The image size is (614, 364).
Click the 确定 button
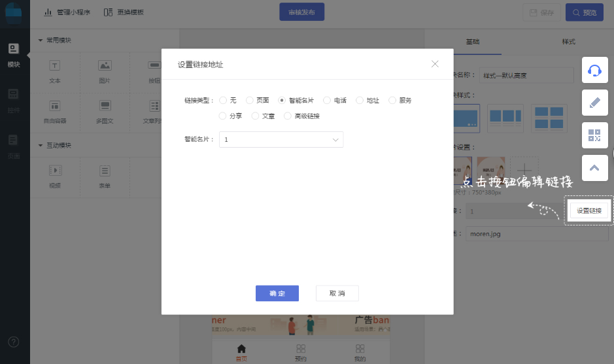(x=277, y=293)
